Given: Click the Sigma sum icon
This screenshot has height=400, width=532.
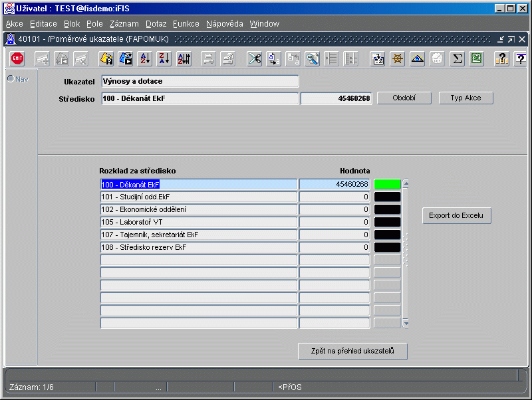Looking at the screenshot, I should click(457, 59).
